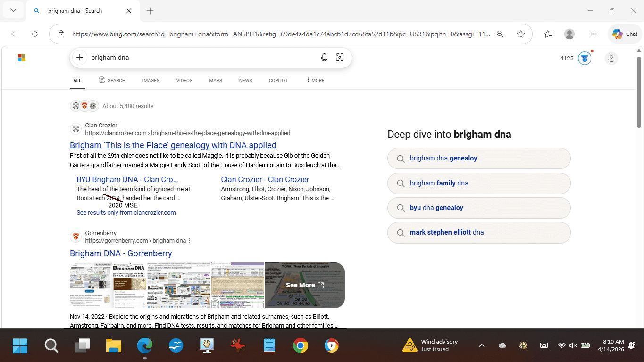Click the 'brigham dna' search input box
Image resolution: width=644 pixels, height=362 pixels.
point(198,58)
